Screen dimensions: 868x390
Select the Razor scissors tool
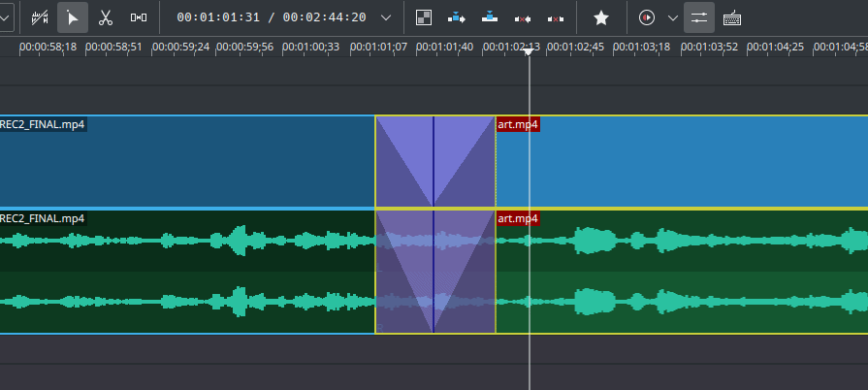106,17
